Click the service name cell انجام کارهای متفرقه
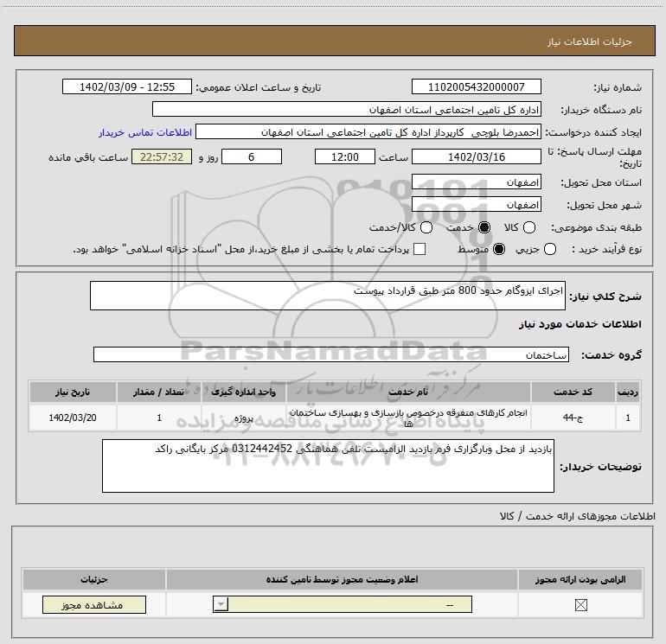This screenshot has height=644, width=666. [408, 418]
